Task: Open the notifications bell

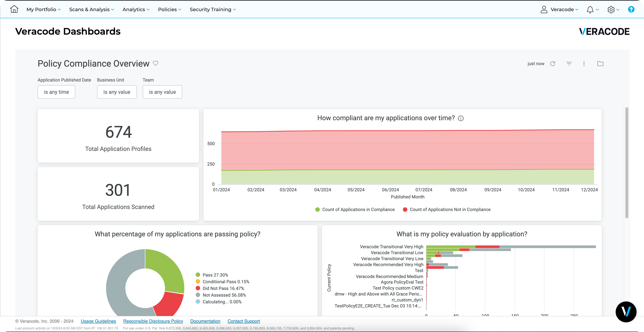Action: (x=590, y=9)
